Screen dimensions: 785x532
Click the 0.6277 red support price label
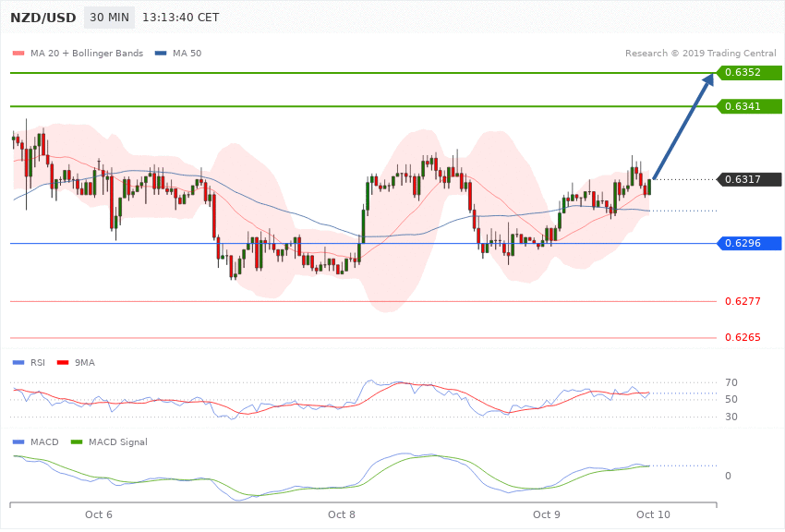743,301
